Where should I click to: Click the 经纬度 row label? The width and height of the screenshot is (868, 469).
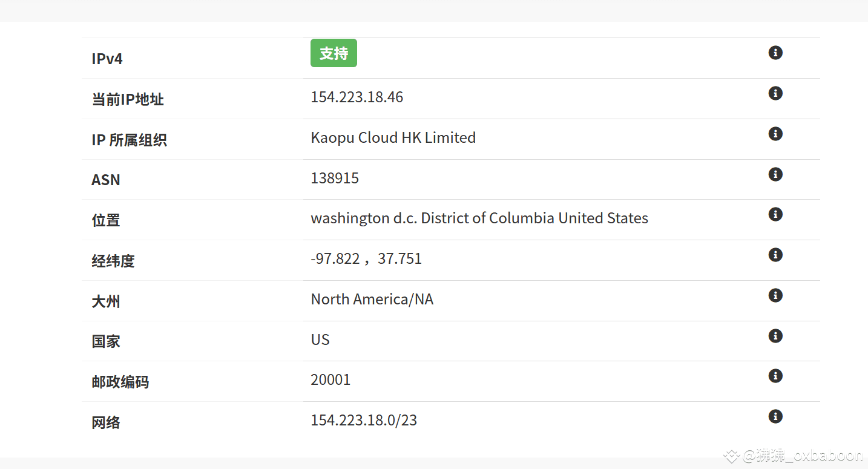113,261
